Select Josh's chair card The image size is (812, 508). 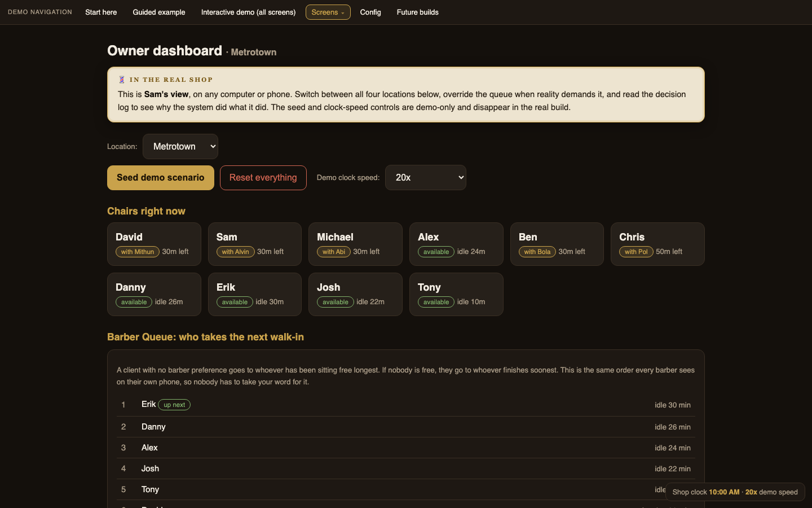tap(355, 294)
